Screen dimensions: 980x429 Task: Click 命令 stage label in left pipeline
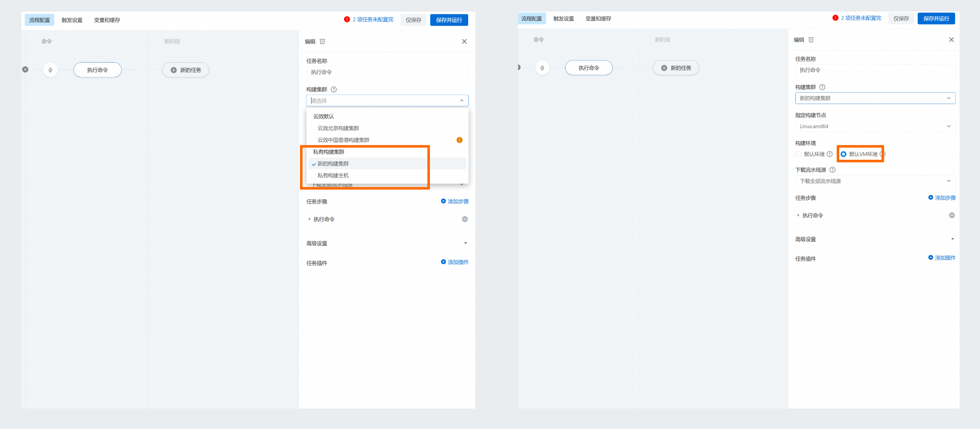pyautogui.click(x=47, y=41)
